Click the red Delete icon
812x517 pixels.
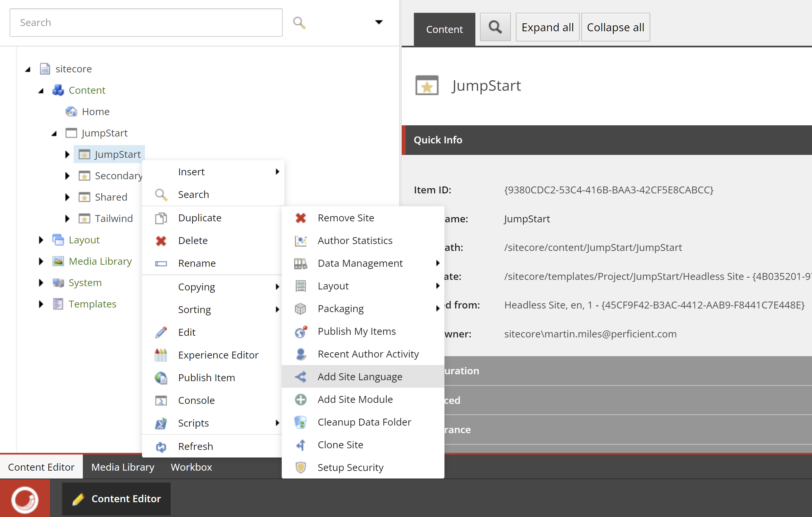(161, 241)
